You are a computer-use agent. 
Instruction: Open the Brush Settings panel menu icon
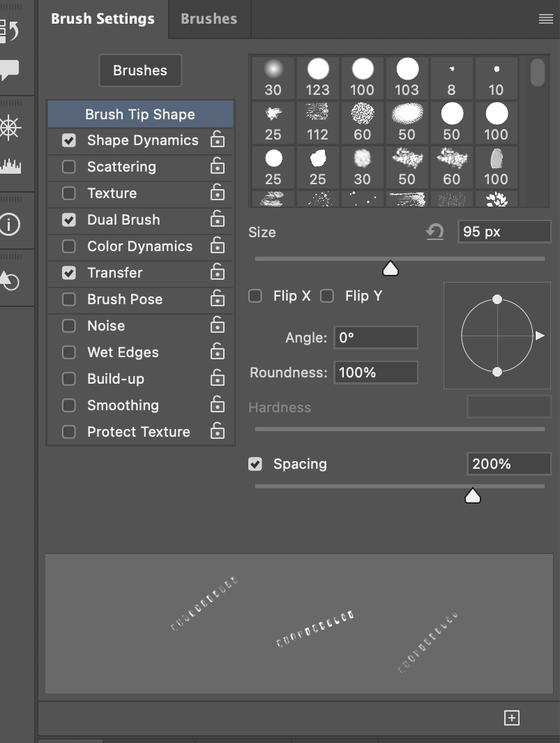tap(546, 19)
